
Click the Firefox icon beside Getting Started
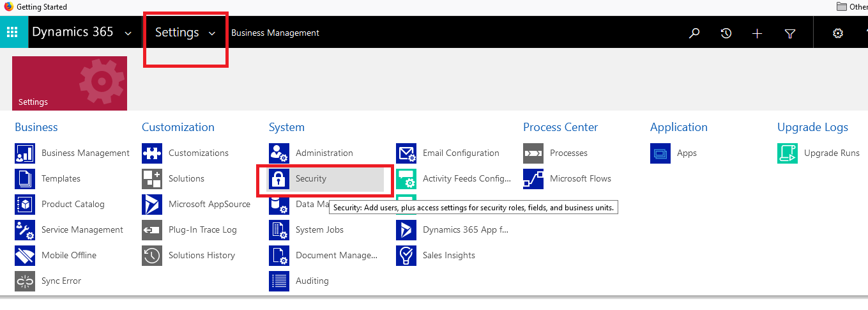9,6
